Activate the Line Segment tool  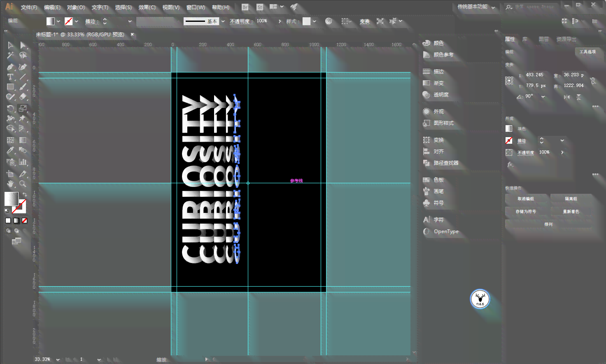pyautogui.click(x=23, y=77)
